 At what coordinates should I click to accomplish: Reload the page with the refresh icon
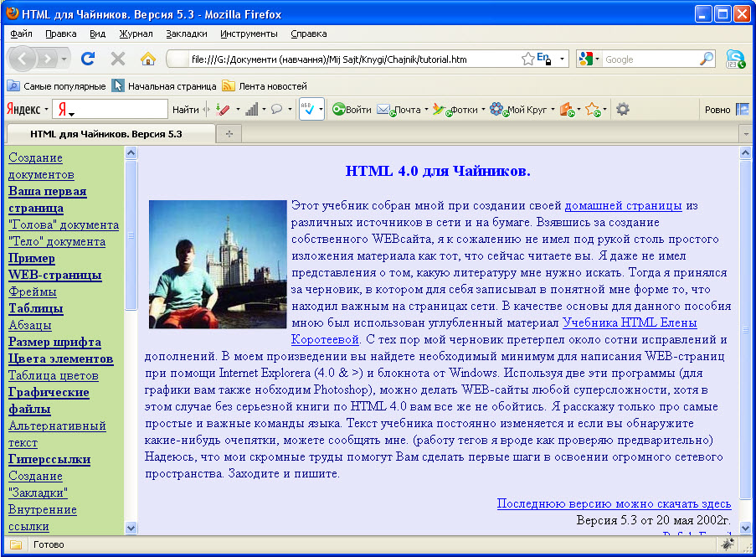88,59
